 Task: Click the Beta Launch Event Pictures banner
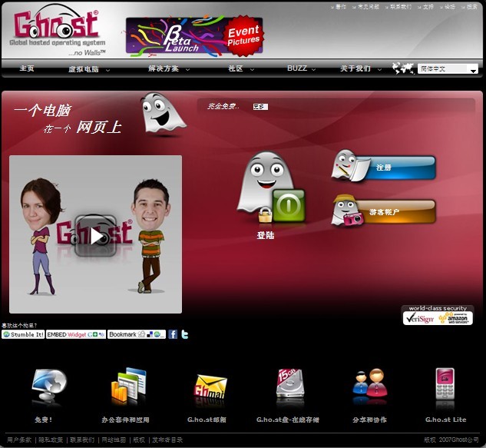[x=194, y=36]
